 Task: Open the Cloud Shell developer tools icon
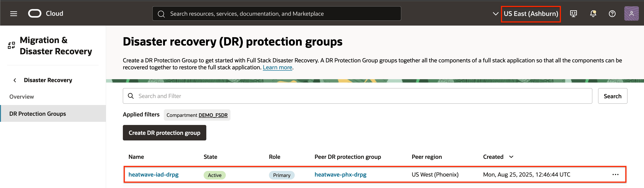tap(573, 13)
